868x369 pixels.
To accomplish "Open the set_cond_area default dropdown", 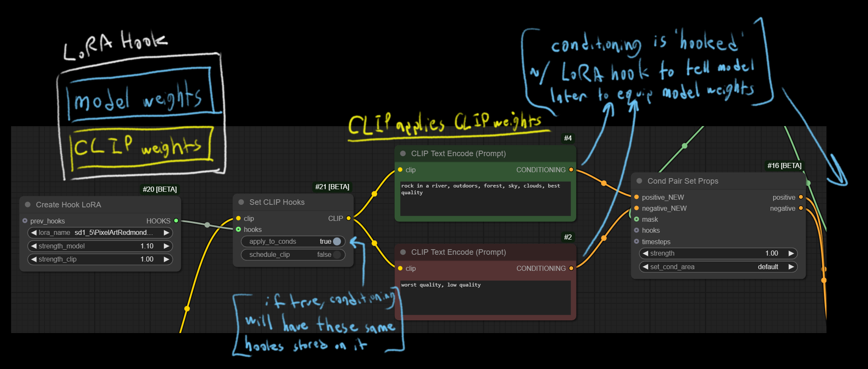I will pos(718,267).
